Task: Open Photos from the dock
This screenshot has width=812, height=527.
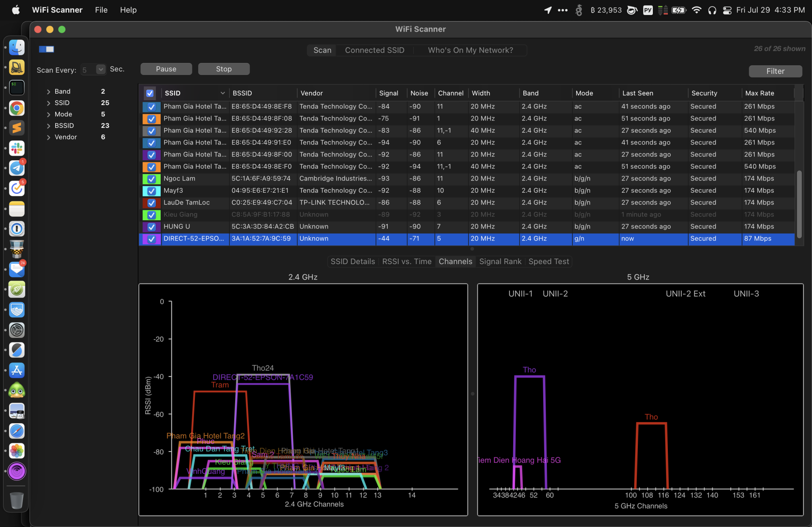Action: pos(17,451)
